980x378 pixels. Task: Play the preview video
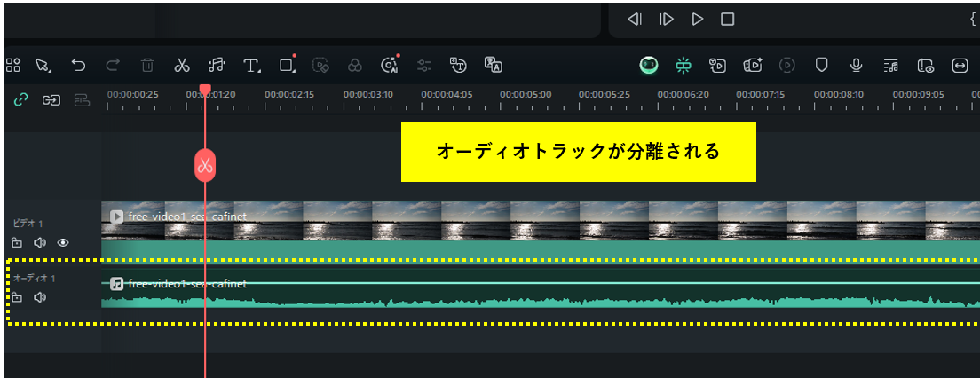698,20
